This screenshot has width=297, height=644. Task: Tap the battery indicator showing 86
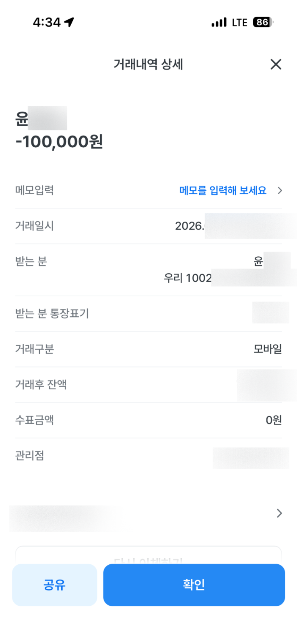(x=263, y=22)
